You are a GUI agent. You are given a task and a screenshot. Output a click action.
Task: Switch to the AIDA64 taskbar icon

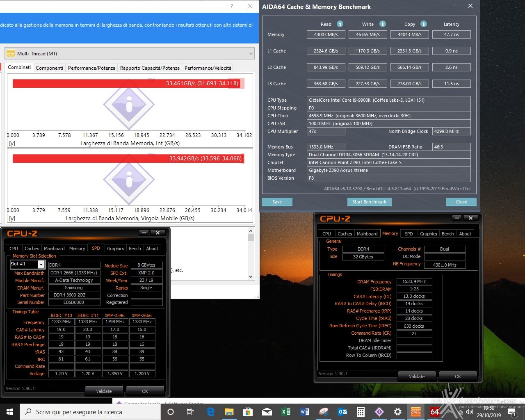pos(435,412)
